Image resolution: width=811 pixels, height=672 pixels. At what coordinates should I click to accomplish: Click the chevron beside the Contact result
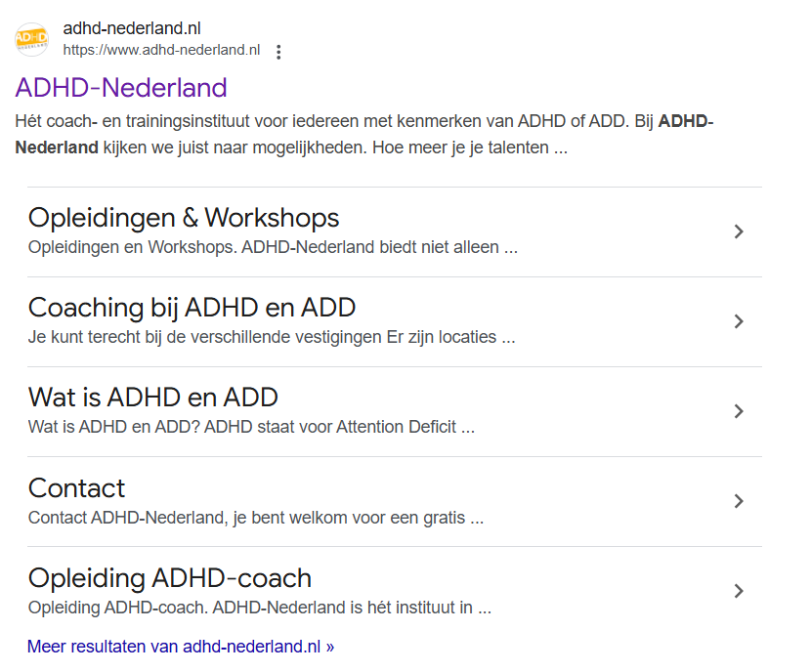pos(739,501)
